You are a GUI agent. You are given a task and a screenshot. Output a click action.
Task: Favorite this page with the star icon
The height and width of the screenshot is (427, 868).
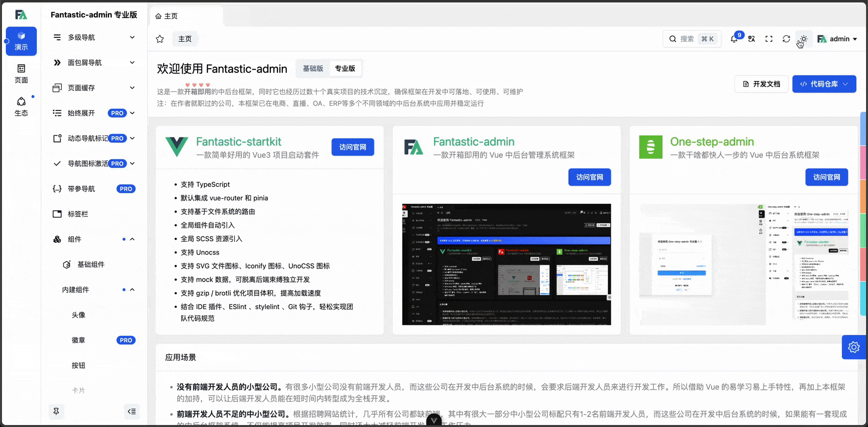[x=160, y=39]
